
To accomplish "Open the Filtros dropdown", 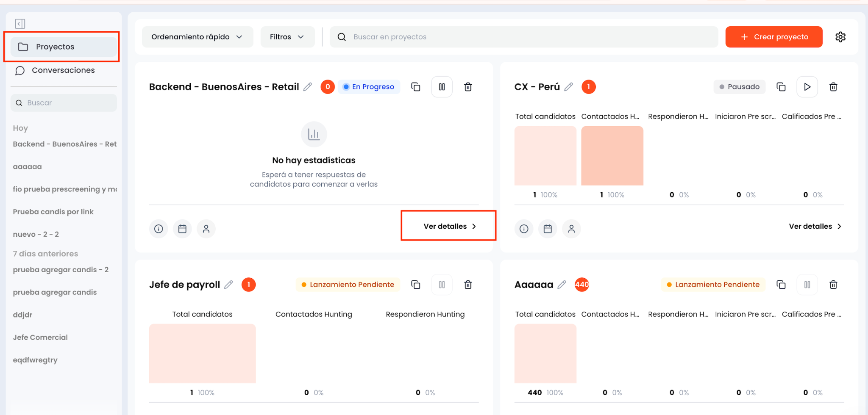I will (x=287, y=37).
